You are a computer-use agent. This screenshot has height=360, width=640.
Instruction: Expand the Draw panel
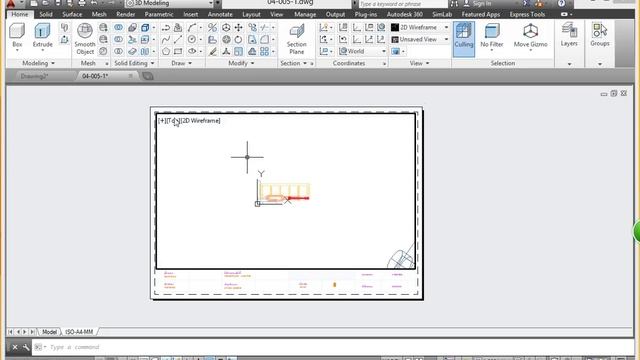(182, 63)
